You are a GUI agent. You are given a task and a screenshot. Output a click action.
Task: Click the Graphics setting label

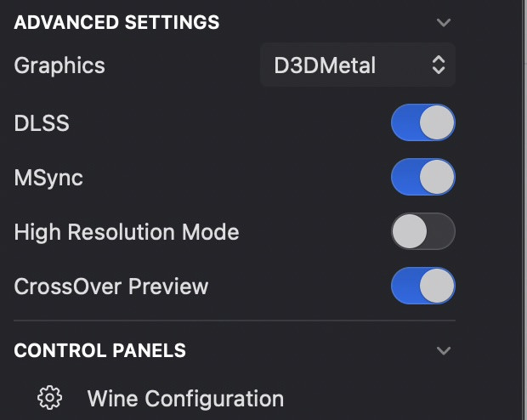coord(59,65)
